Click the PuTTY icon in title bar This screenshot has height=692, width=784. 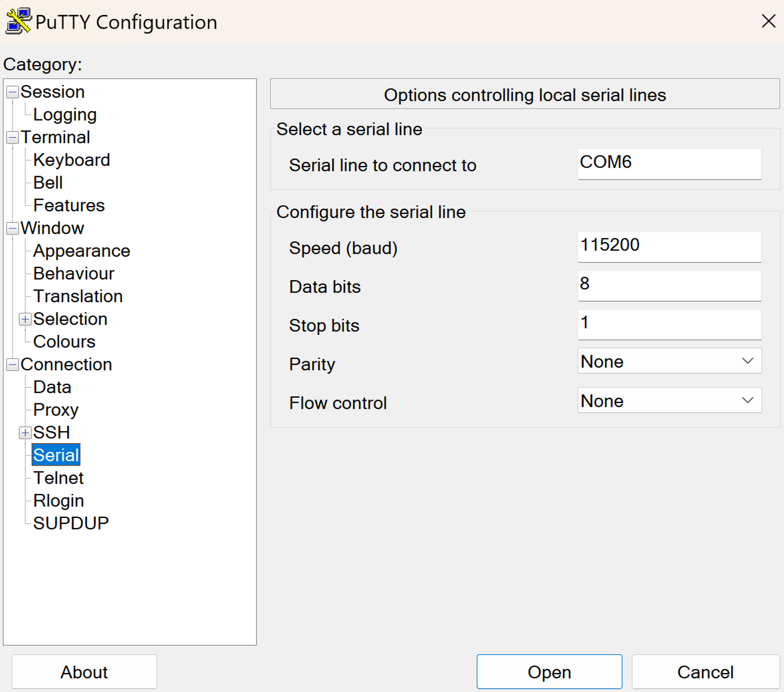coord(18,21)
